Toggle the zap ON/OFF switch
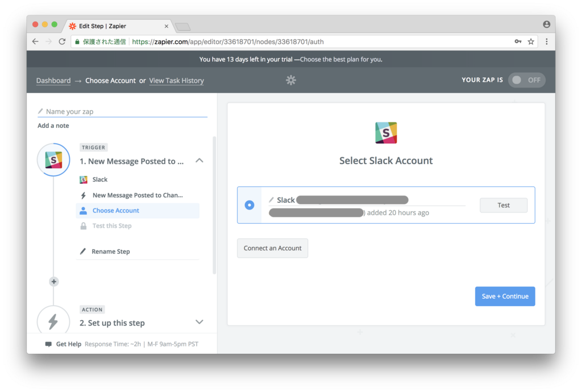 527,80
